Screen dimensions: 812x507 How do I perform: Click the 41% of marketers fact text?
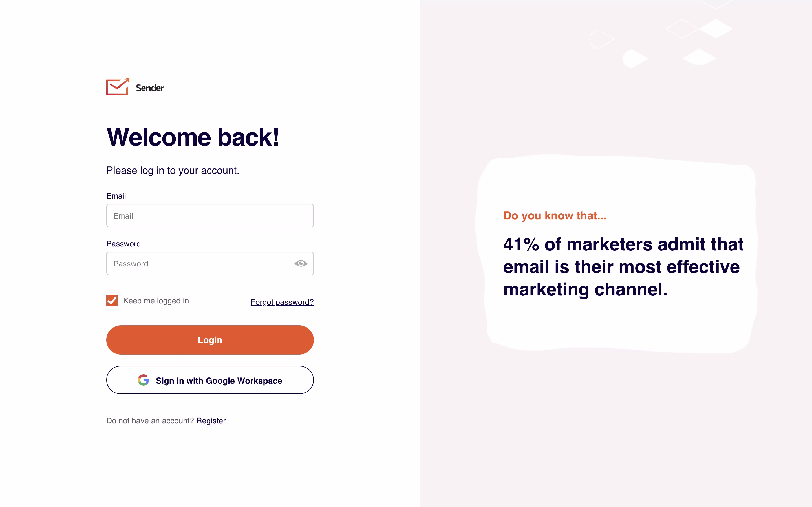pyautogui.click(x=623, y=267)
